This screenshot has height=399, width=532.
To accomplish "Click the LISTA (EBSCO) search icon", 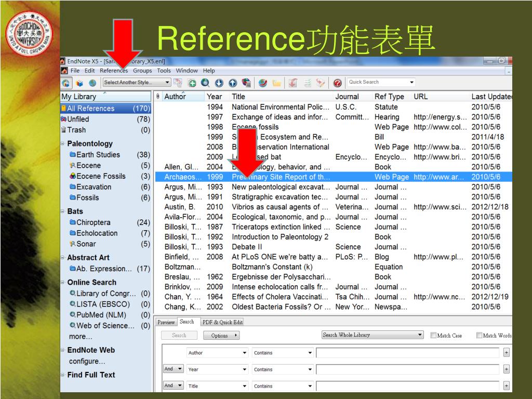I will [73, 304].
